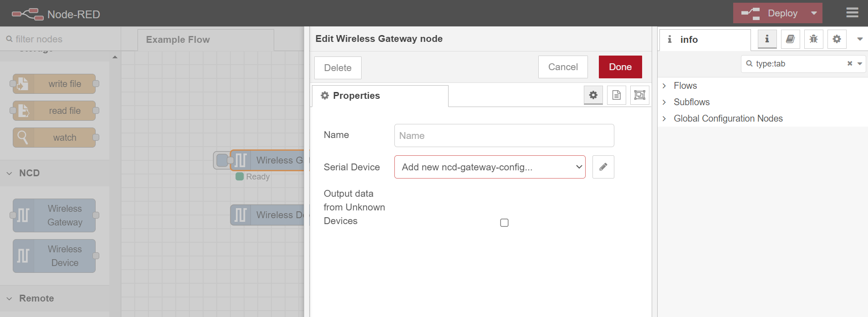Enable Output data from Unknown Devices checkbox

point(504,223)
